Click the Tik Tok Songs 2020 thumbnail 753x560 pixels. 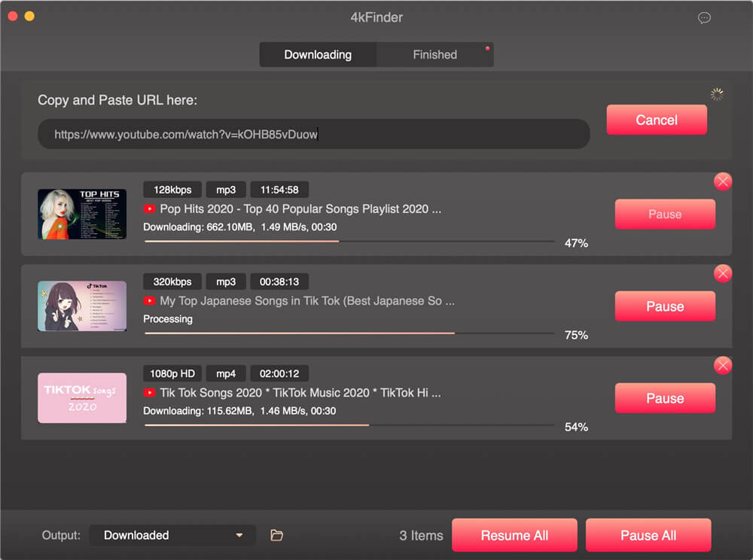point(81,397)
